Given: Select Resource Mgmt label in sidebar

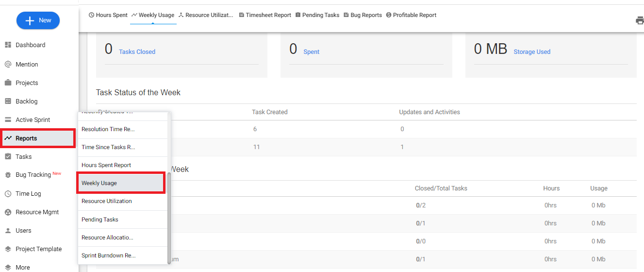Looking at the screenshot, I should coord(37,212).
